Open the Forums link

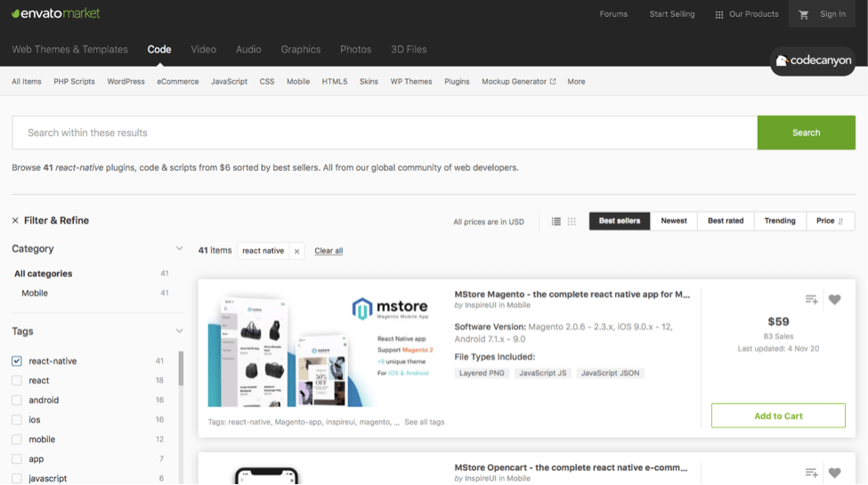click(613, 14)
